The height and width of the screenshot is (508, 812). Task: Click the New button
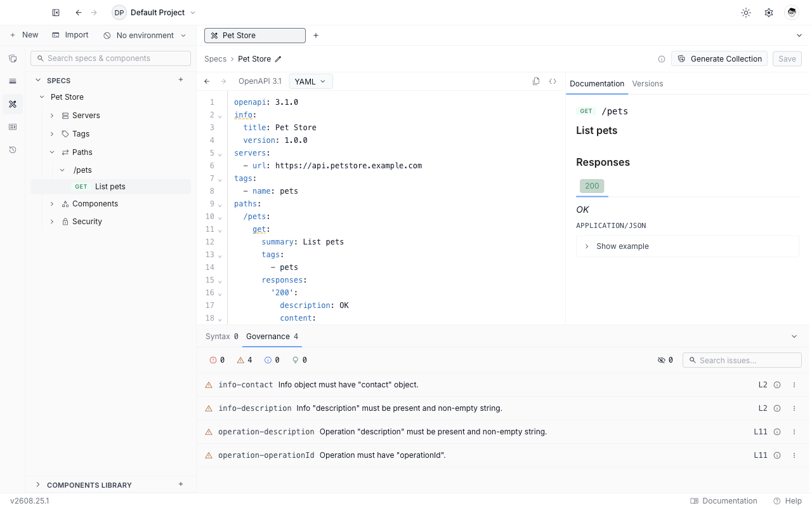pos(24,35)
